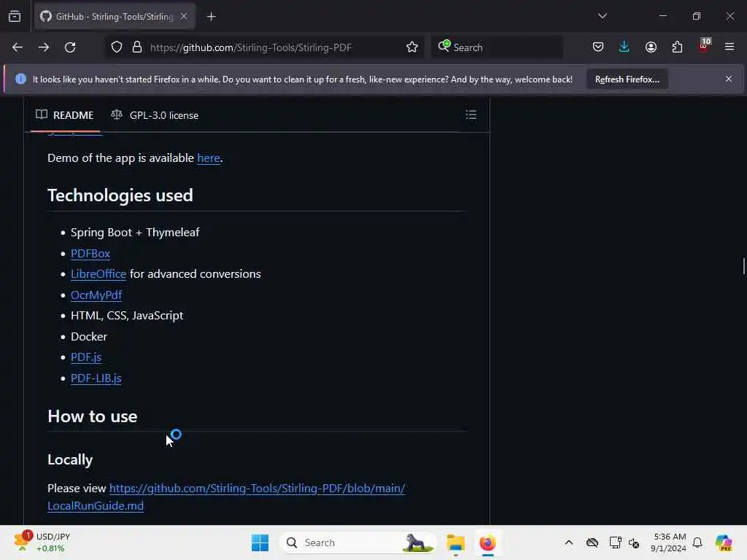Click the How to use heading
Viewport: 747px width, 560px height.
(93, 416)
